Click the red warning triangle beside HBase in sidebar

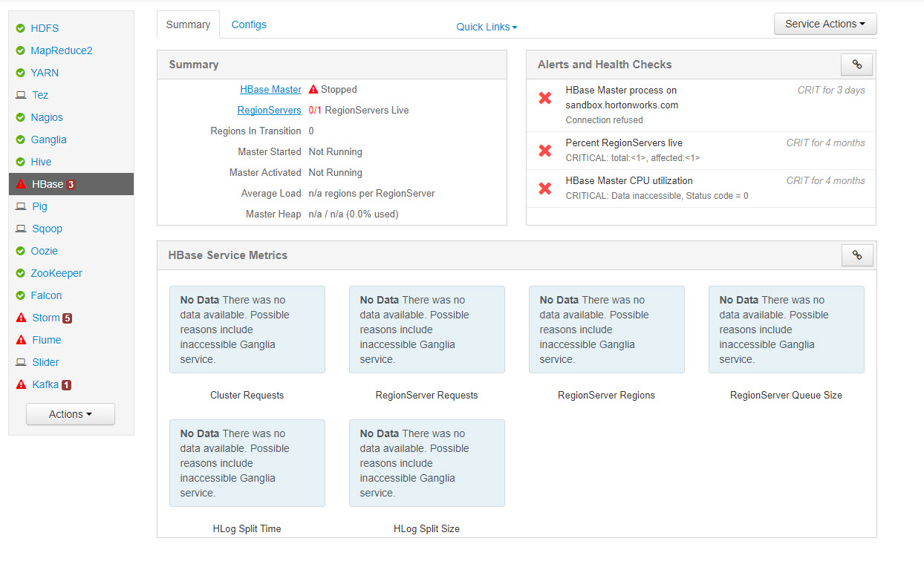click(x=21, y=184)
